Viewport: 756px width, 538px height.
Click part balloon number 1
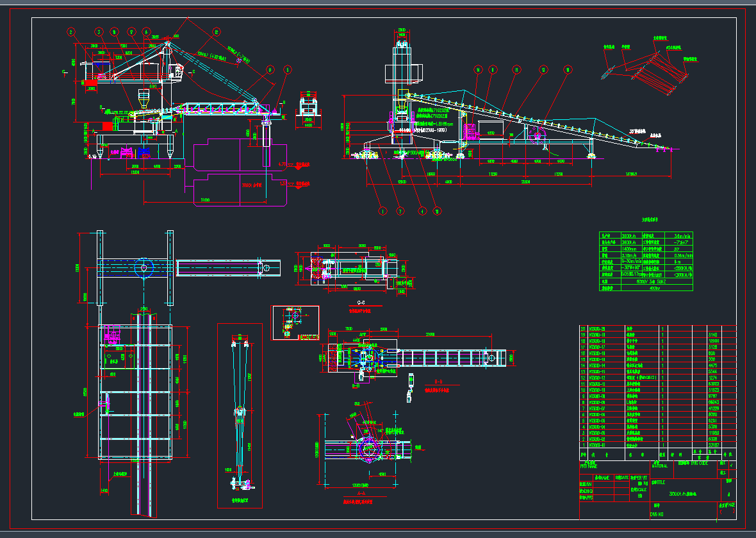click(383, 210)
